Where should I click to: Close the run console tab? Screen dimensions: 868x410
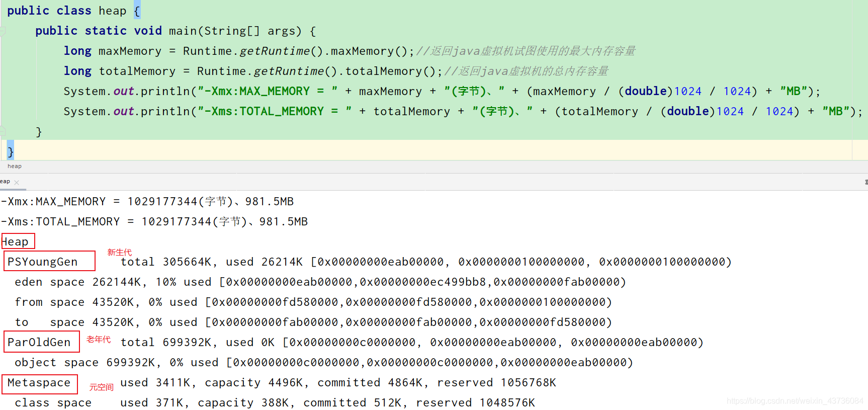click(17, 183)
